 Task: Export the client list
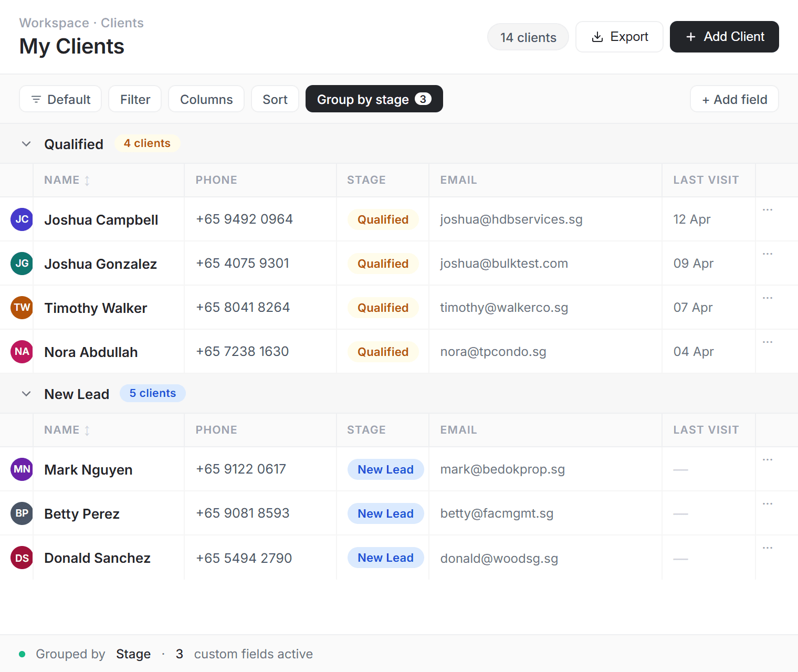click(x=619, y=37)
